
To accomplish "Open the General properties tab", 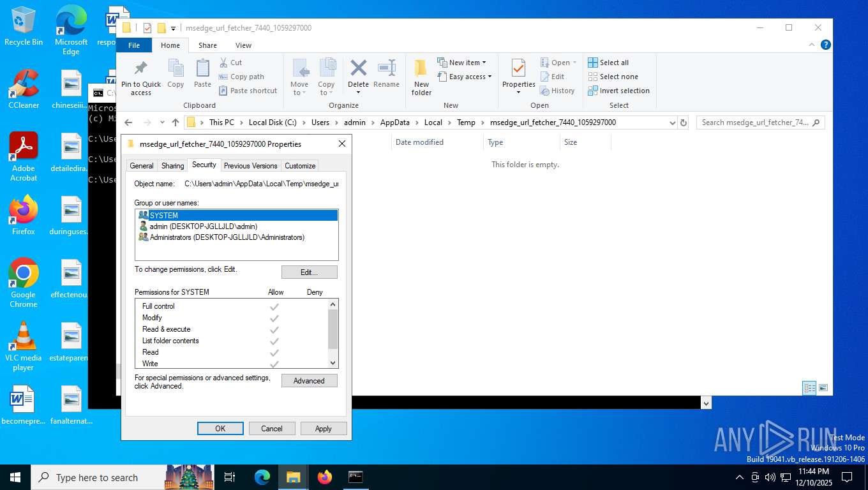I will click(x=142, y=166).
